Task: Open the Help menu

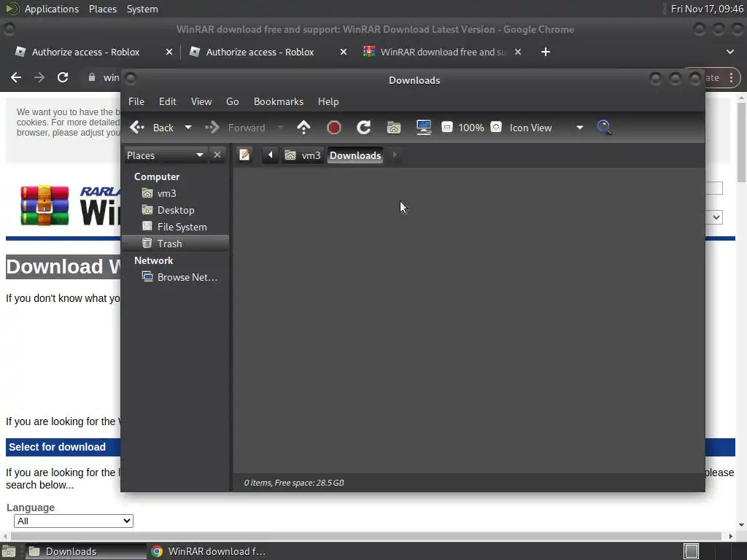Action: tap(328, 101)
